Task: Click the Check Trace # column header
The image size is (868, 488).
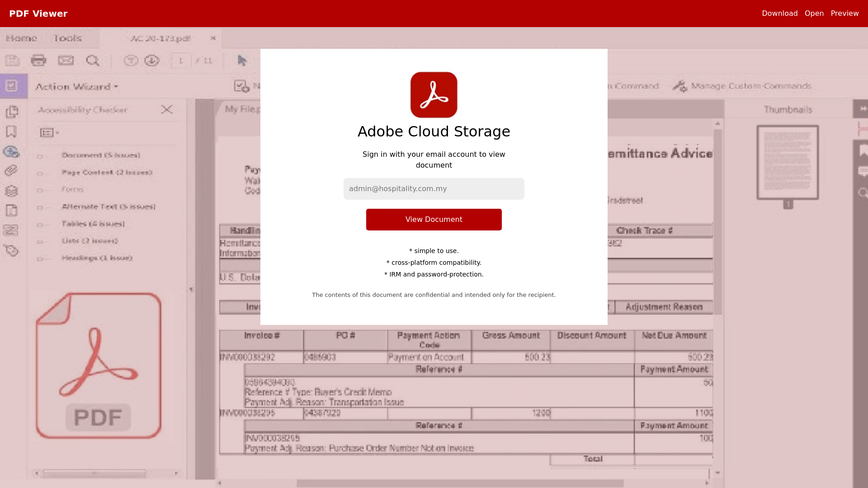Action: 644,231
